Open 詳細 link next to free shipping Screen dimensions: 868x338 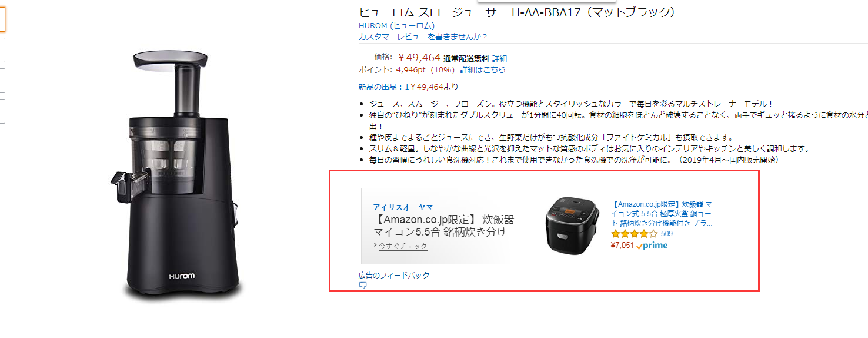coord(499,58)
